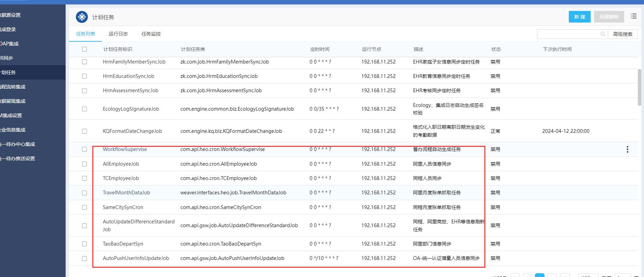
Task: Toggle the select-all checkbox in table header
Action: [84, 49]
